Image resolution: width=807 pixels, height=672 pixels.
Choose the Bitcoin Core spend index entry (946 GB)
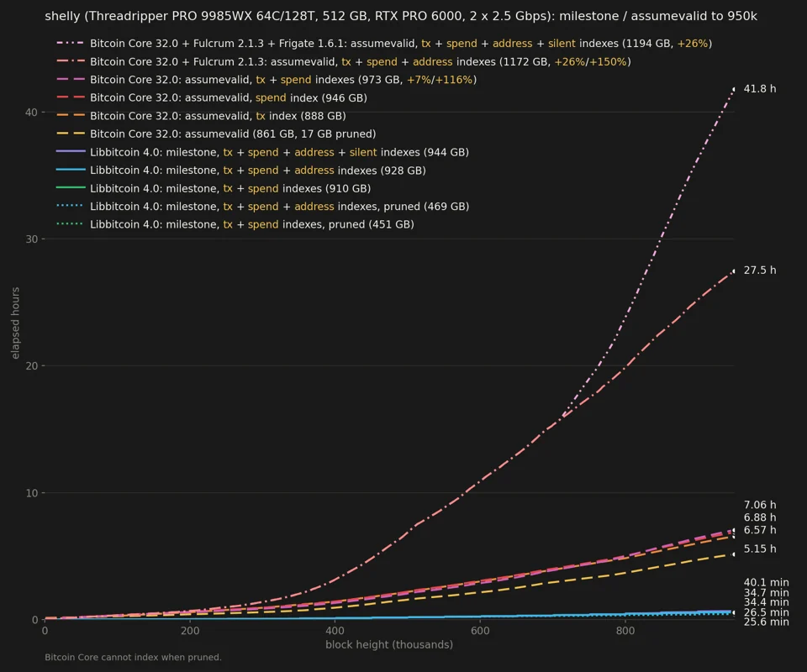212,97
